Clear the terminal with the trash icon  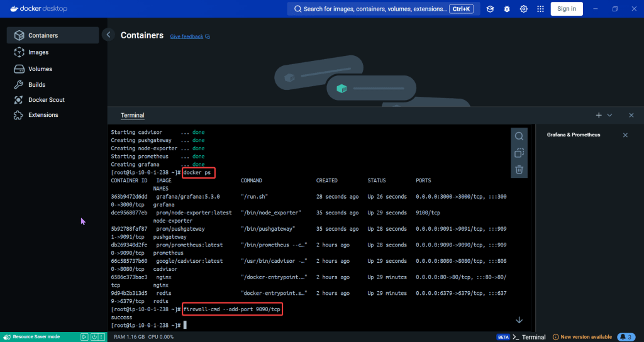tap(519, 169)
